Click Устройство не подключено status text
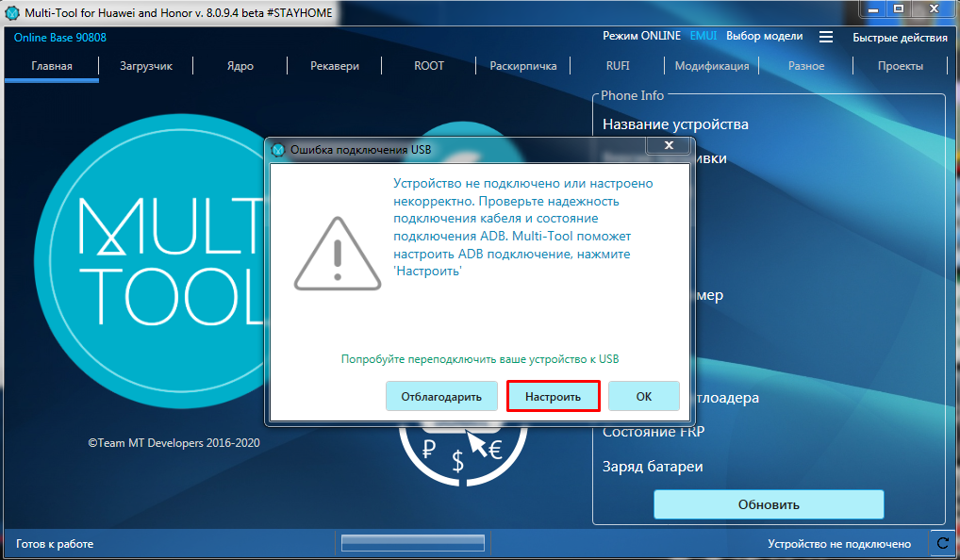This screenshot has width=960, height=560. [838, 544]
